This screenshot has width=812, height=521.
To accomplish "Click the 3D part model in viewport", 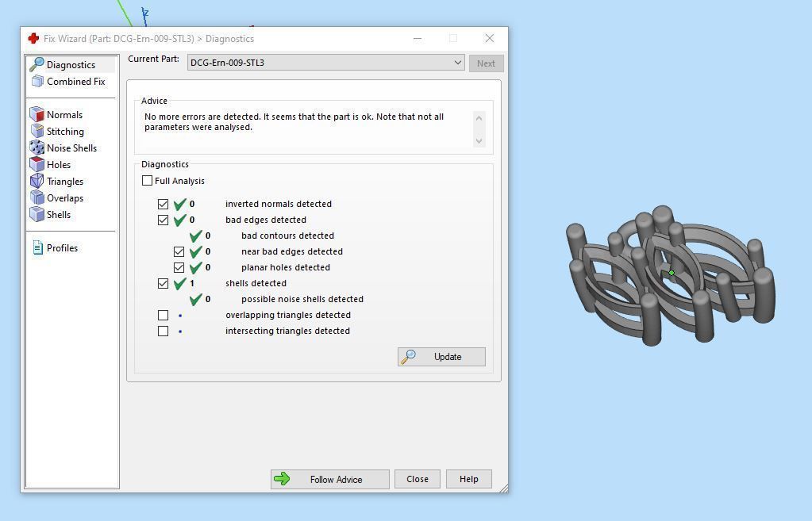I will coord(670,274).
